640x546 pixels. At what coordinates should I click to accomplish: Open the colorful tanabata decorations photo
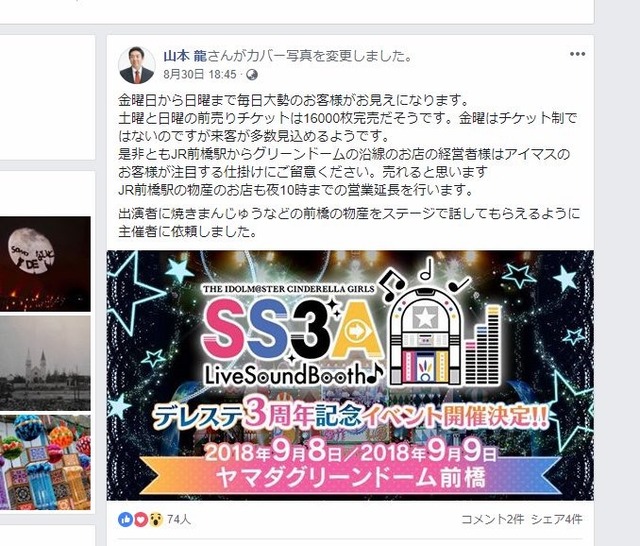coord(45,462)
